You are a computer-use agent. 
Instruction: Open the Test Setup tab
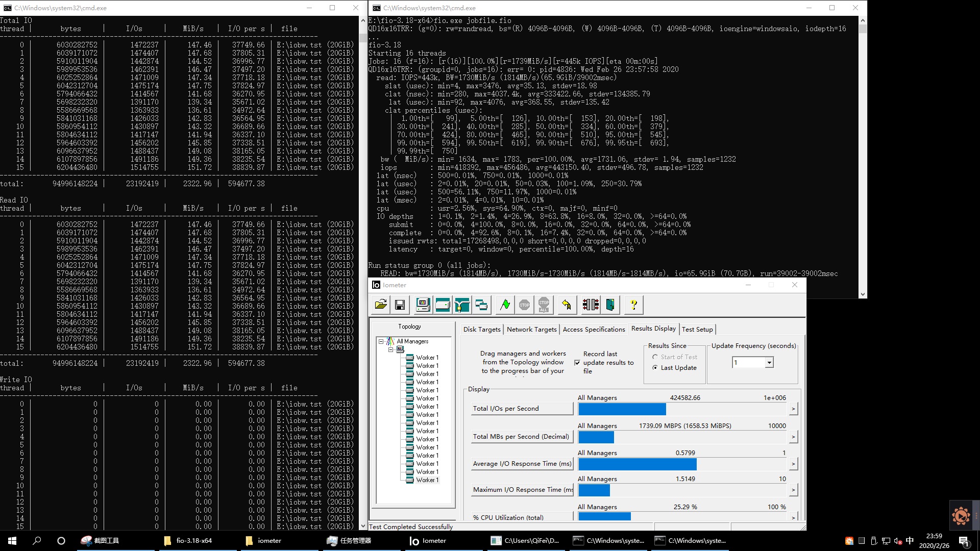click(697, 329)
